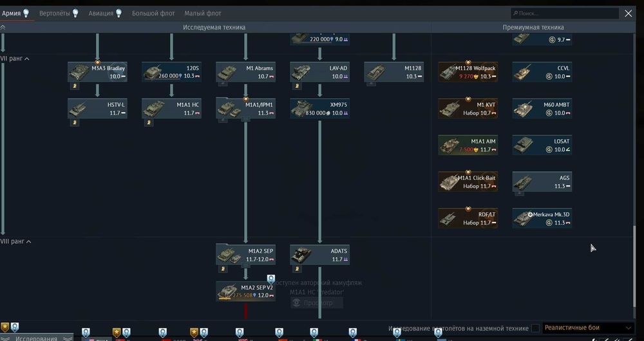Select the M1128 vehicle card
This screenshot has height=341, width=644.
[394, 72]
